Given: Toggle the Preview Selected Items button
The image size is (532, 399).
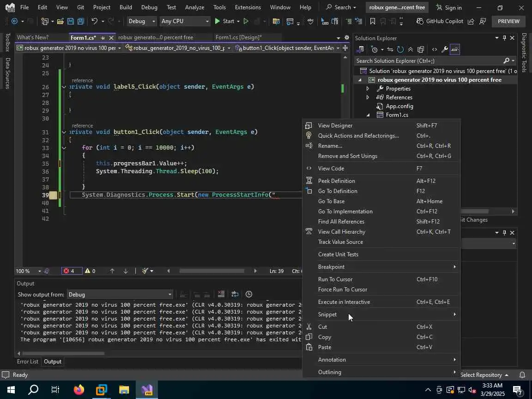Looking at the screenshot, I should coord(455,49).
